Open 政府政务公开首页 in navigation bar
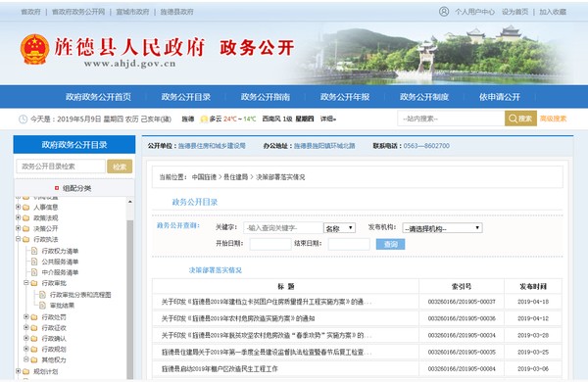The image size is (588, 382). pyautogui.click(x=98, y=97)
